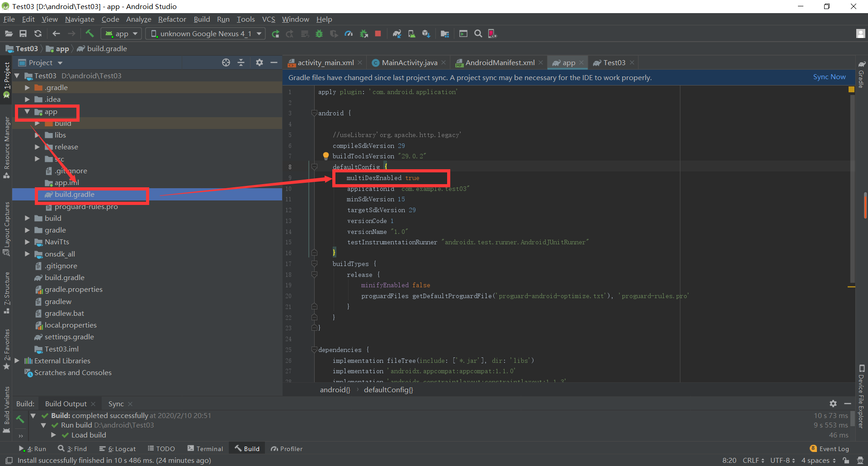
Task: Click the UTF-8 encoding status item
Action: point(783,460)
